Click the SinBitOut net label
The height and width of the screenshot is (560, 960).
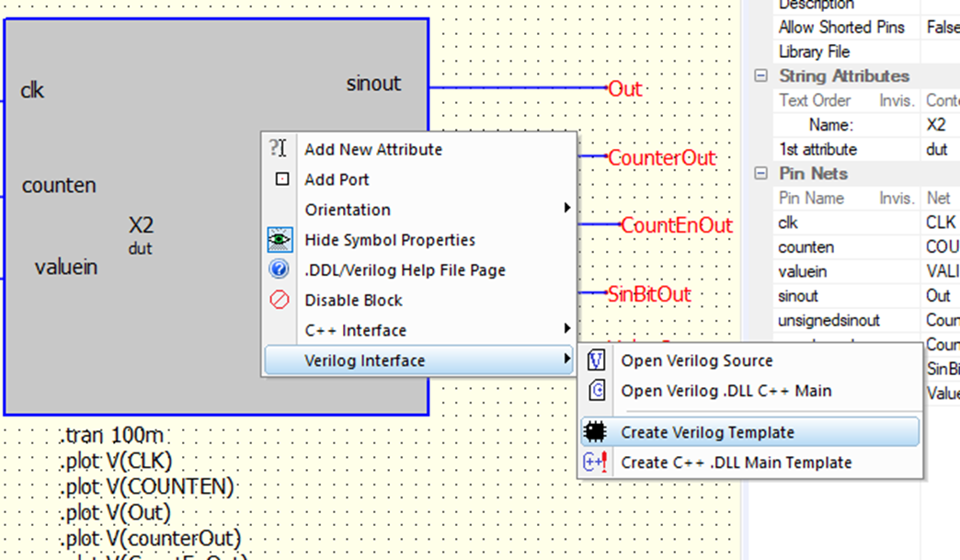coord(649,294)
